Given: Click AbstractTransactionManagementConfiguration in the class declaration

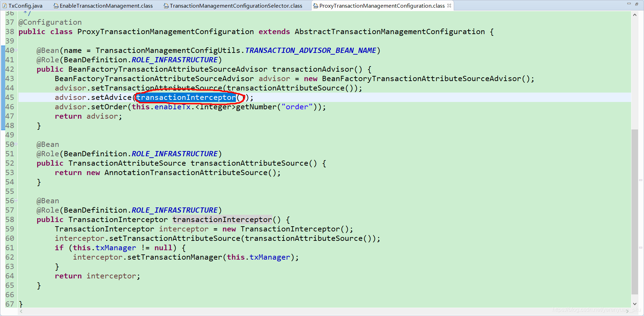Looking at the screenshot, I should click(x=390, y=32).
